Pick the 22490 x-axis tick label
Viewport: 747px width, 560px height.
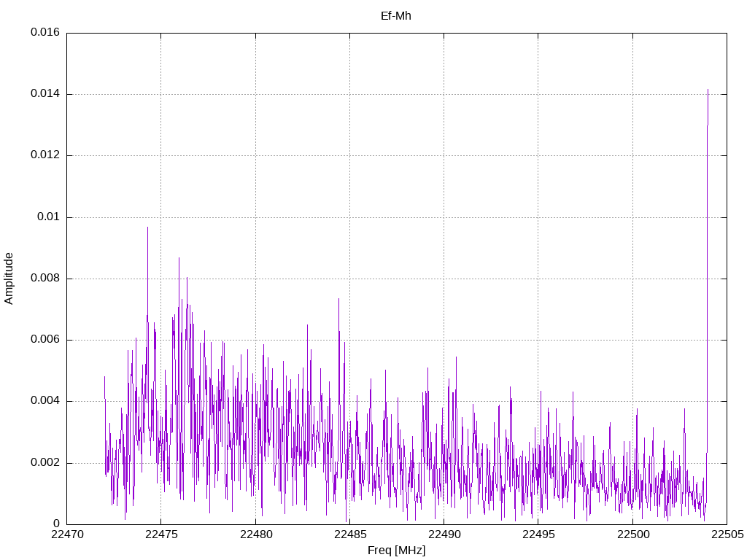(x=444, y=535)
